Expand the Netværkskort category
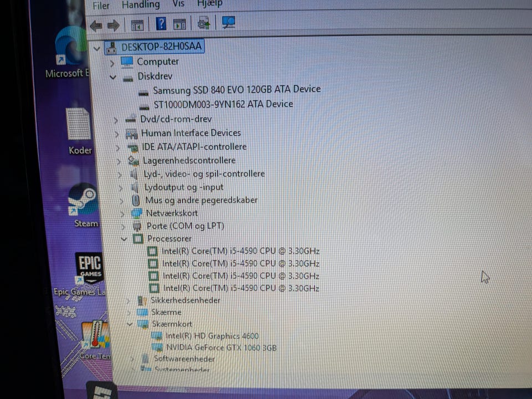The height and width of the screenshot is (399, 532). coord(122,214)
